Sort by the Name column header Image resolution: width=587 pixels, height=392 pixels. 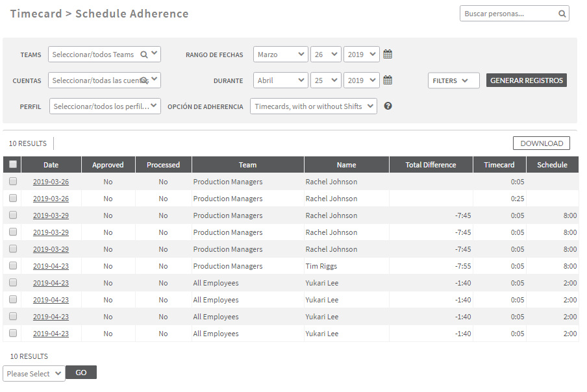point(346,165)
